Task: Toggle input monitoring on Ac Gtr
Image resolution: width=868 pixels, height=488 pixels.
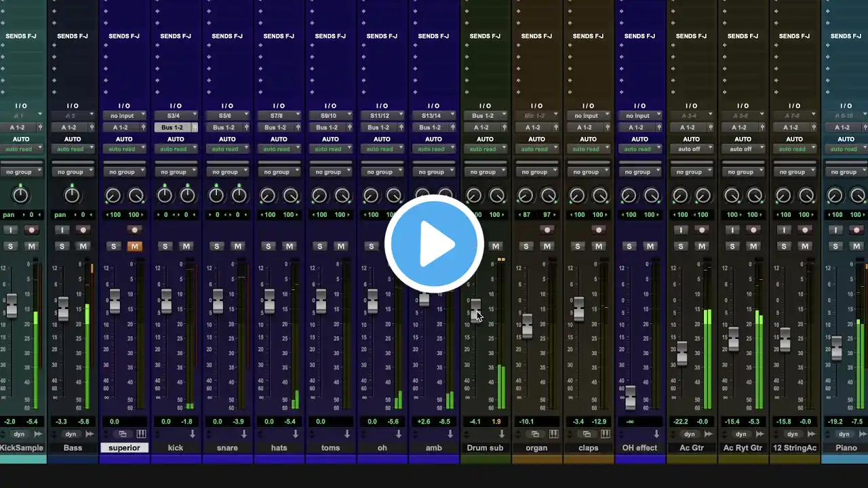Action: pyautogui.click(x=681, y=230)
